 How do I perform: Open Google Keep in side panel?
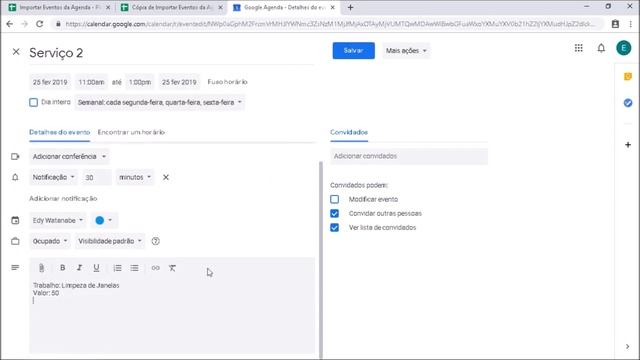click(628, 76)
